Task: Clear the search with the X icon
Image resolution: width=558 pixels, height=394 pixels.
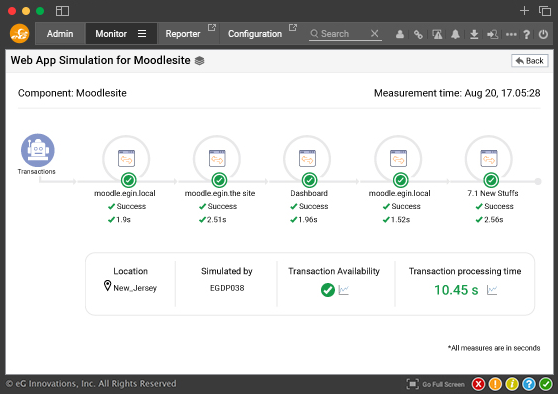Action: (x=374, y=33)
